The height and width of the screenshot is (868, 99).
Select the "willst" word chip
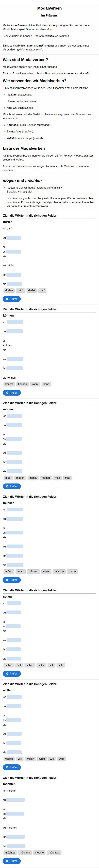click(42, 759)
